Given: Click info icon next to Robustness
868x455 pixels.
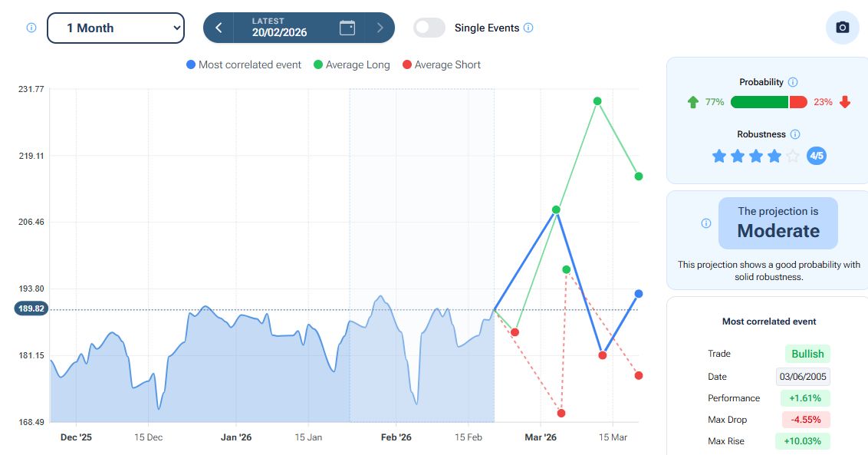Looking at the screenshot, I should (x=795, y=134).
